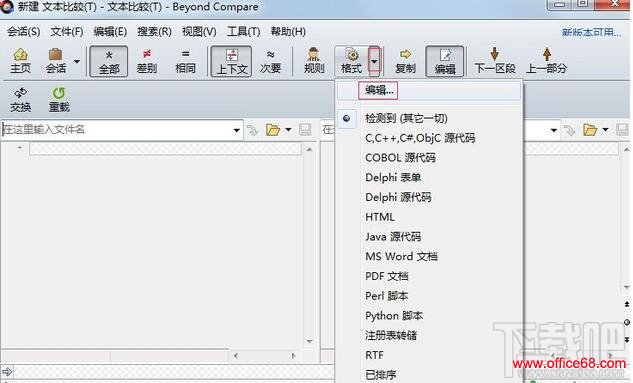
Task: Open the 会话(S) menu
Action: click(x=23, y=31)
